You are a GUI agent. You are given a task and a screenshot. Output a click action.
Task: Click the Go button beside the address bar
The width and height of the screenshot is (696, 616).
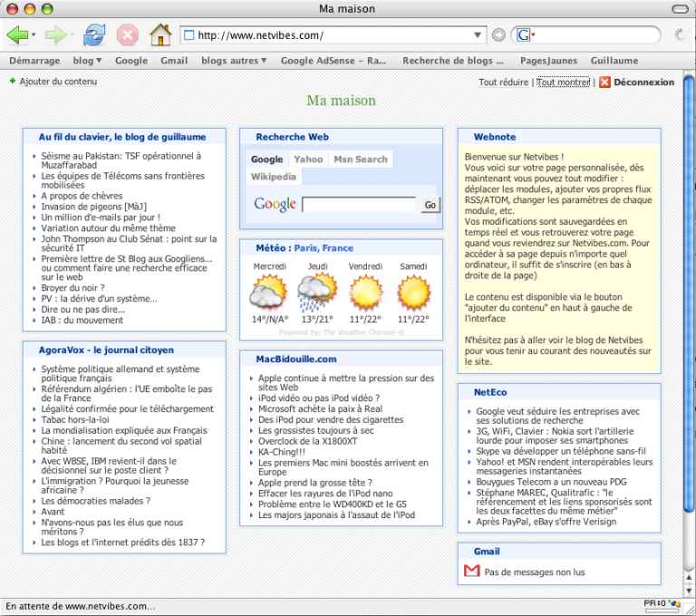click(x=498, y=34)
